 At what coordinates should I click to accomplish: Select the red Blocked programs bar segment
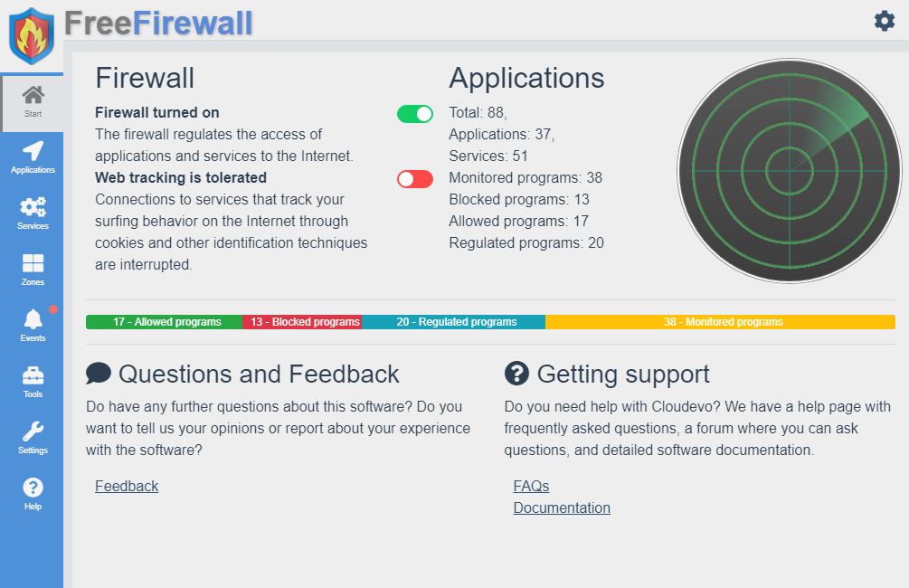(x=302, y=322)
